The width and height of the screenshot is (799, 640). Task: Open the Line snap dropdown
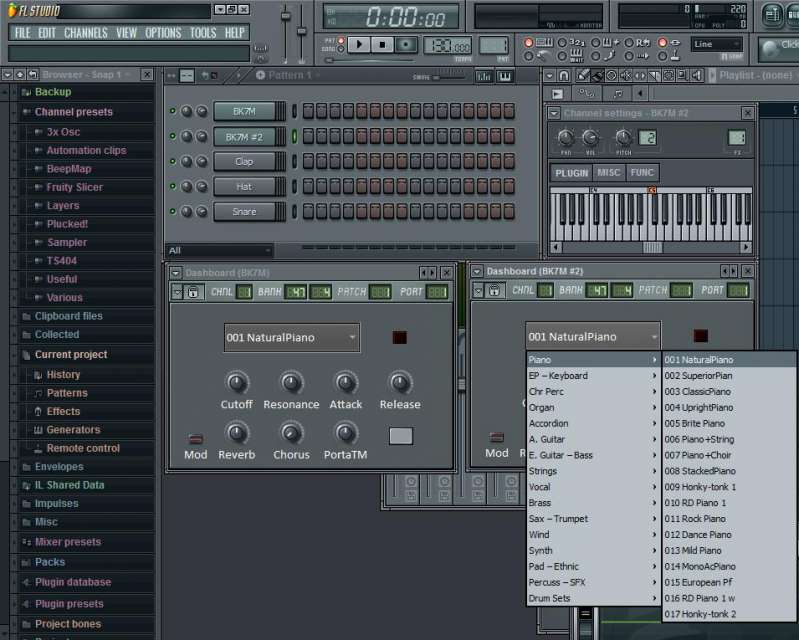point(716,44)
